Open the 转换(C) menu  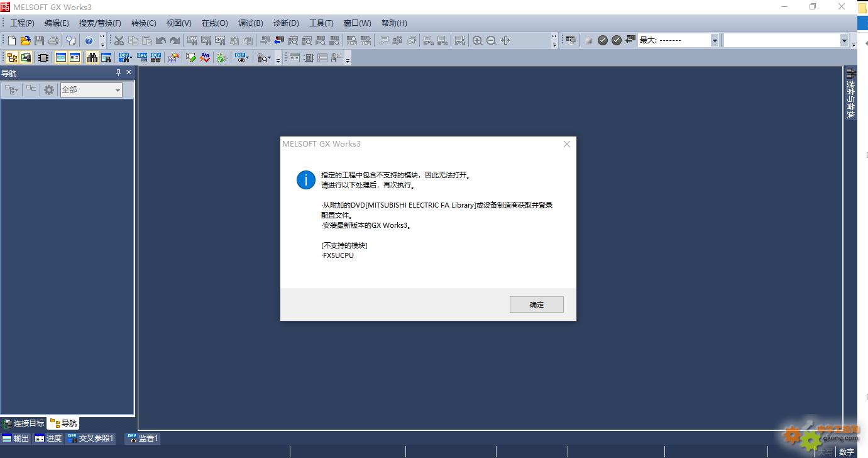[143, 23]
